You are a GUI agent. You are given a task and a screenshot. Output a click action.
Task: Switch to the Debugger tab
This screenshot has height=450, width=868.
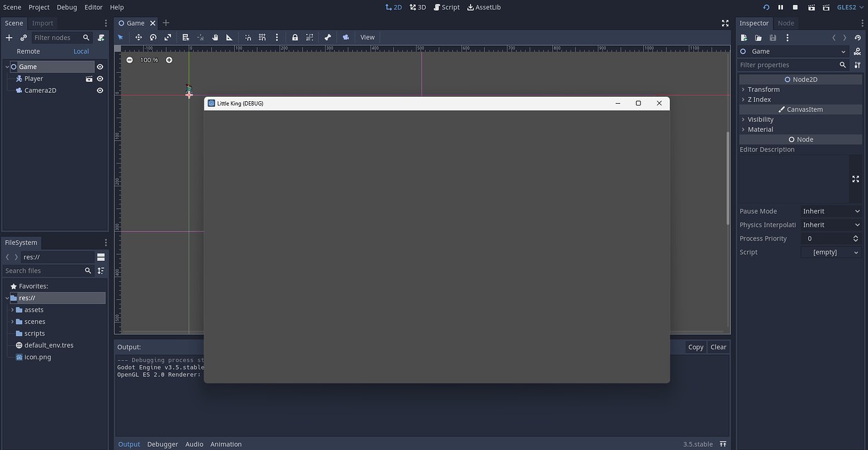(162, 444)
